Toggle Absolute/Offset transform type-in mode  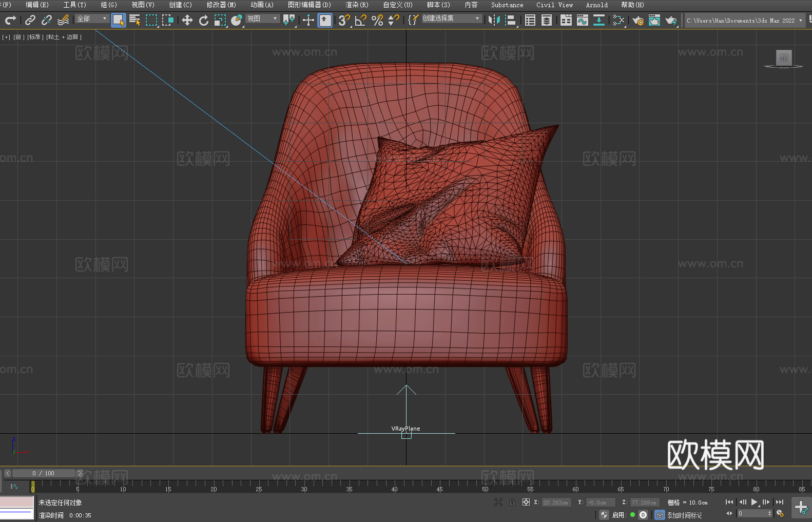526,502
